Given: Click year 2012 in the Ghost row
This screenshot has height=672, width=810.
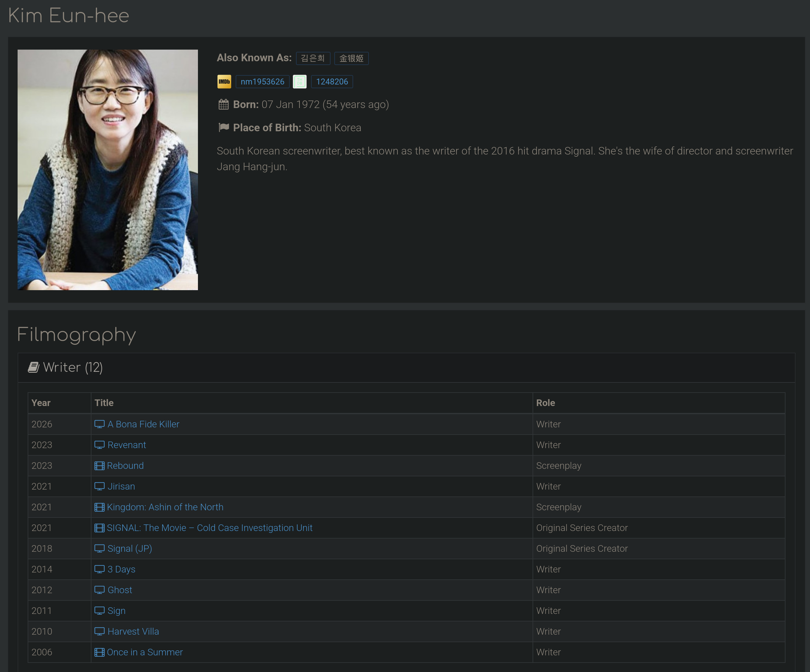Looking at the screenshot, I should [x=42, y=590].
